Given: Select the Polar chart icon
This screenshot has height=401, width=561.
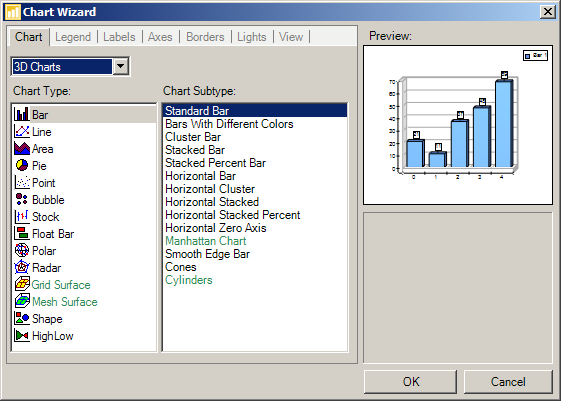Looking at the screenshot, I should click(x=22, y=250).
